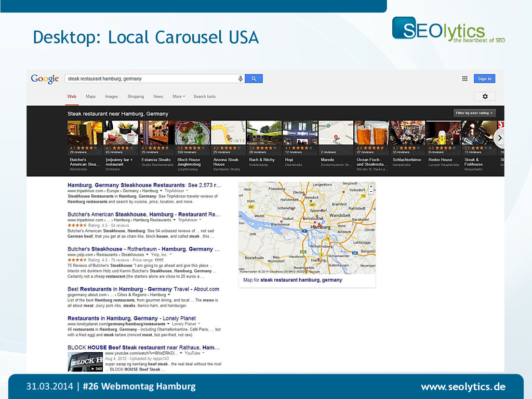The height and width of the screenshot is (399, 532).
Task: Click the #26 Webmontag Hamburg footer text
Action: [139, 387]
